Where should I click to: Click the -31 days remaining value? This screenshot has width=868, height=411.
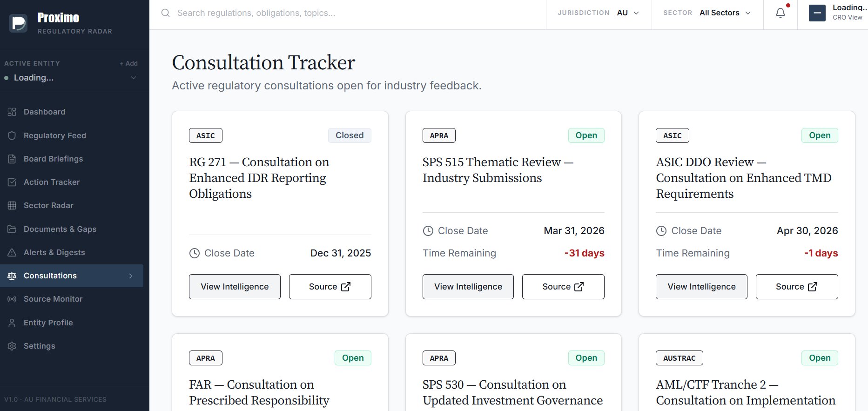point(584,253)
